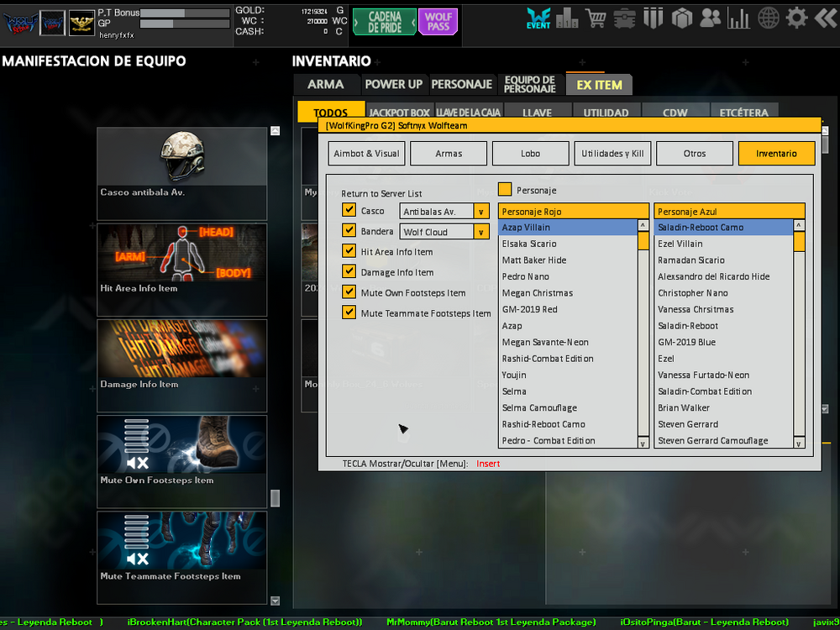Toggle the Damage Info Item checkbox

click(x=349, y=271)
